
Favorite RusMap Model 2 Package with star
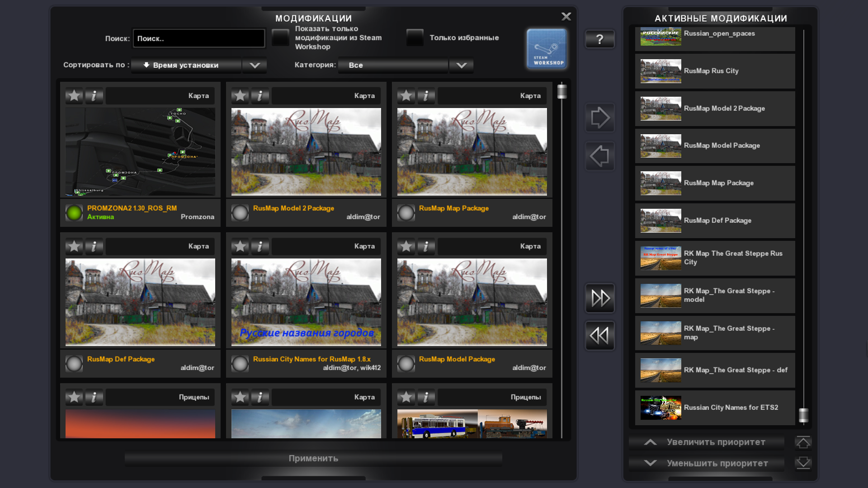pyautogui.click(x=240, y=96)
